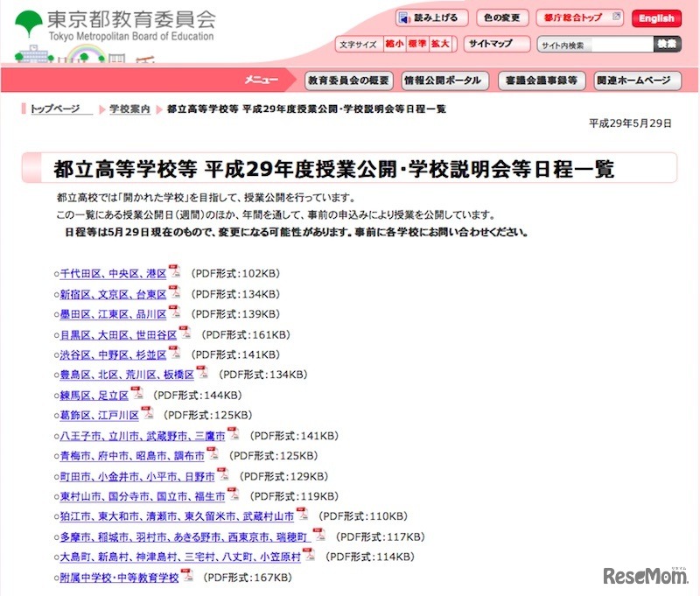The width and height of the screenshot is (700, 596).
Task: Open the 墨田区、江東区、品川区 PDF link
Action: click(114, 314)
